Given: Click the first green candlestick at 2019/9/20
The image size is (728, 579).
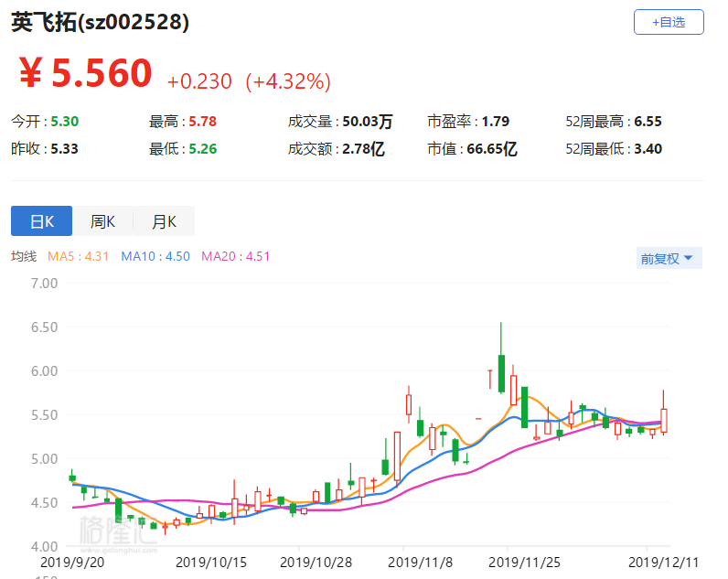Looking at the screenshot, I should point(72,477).
